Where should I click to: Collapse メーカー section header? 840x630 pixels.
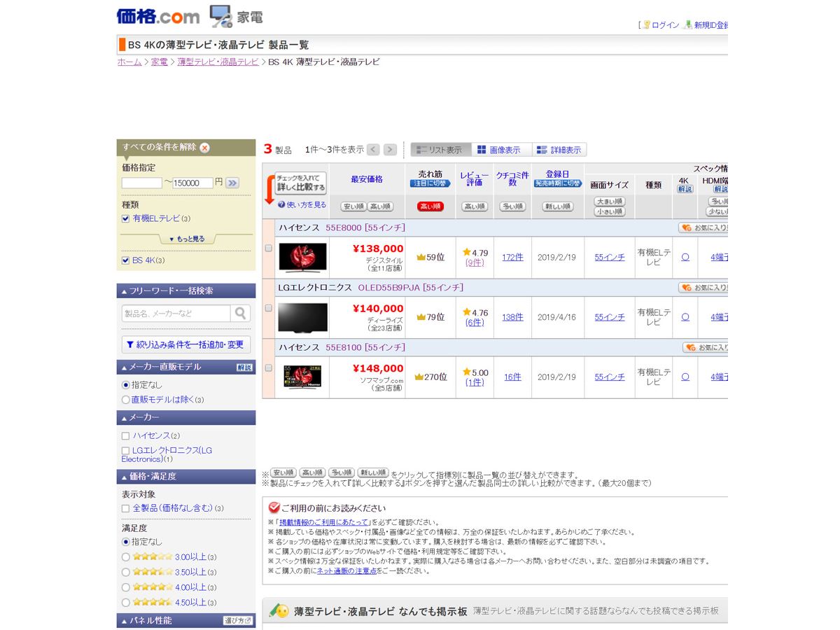tap(186, 417)
